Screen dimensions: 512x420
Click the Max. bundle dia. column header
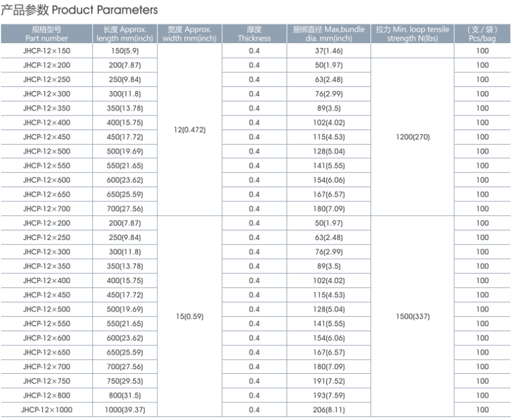point(329,33)
